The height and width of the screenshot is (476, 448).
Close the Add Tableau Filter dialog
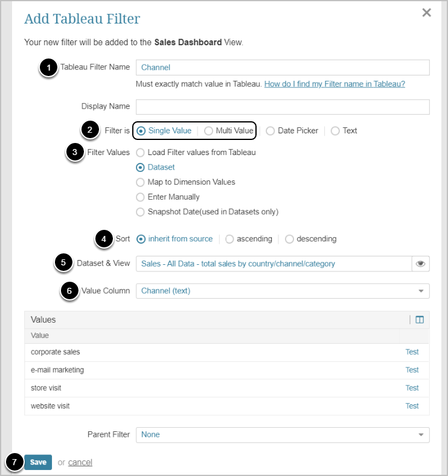tap(426, 13)
